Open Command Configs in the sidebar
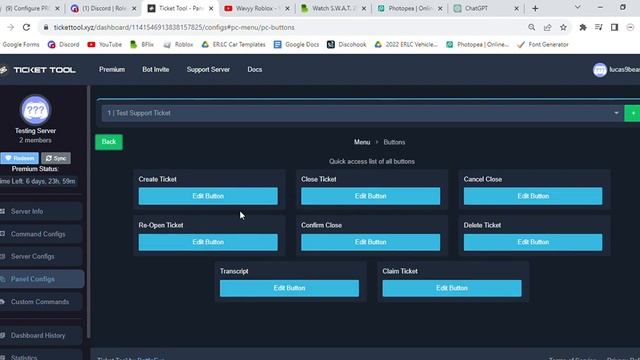Screen dimensions: 640x360 pos(41,234)
